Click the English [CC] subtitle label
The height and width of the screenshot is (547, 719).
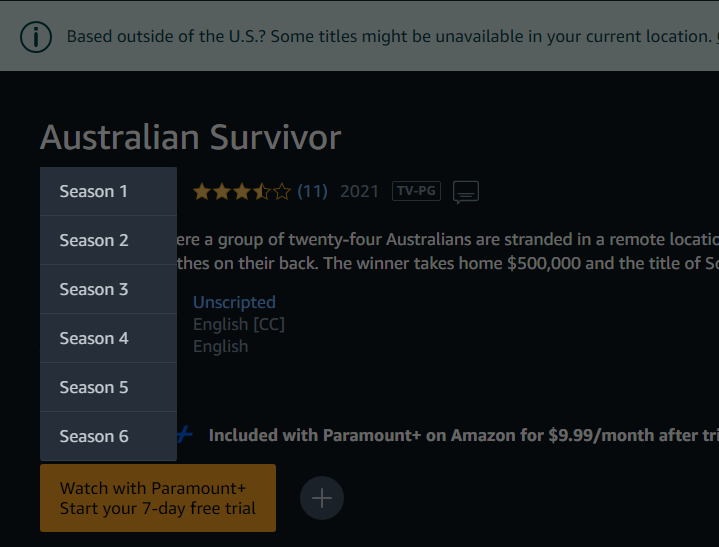click(239, 324)
